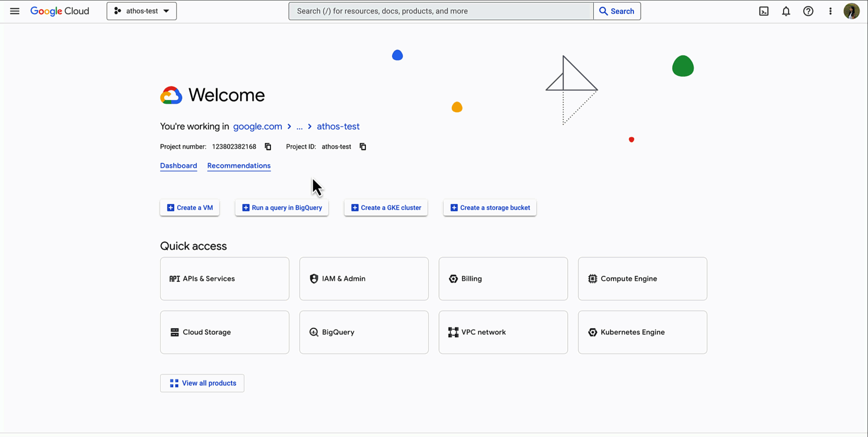Click the Google Cloud logo beside Welcome
Image resolution: width=868 pixels, height=437 pixels.
(171, 95)
